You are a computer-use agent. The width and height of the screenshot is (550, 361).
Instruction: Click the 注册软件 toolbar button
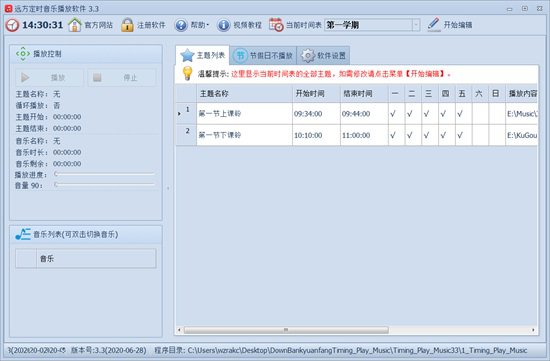click(x=143, y=25)
